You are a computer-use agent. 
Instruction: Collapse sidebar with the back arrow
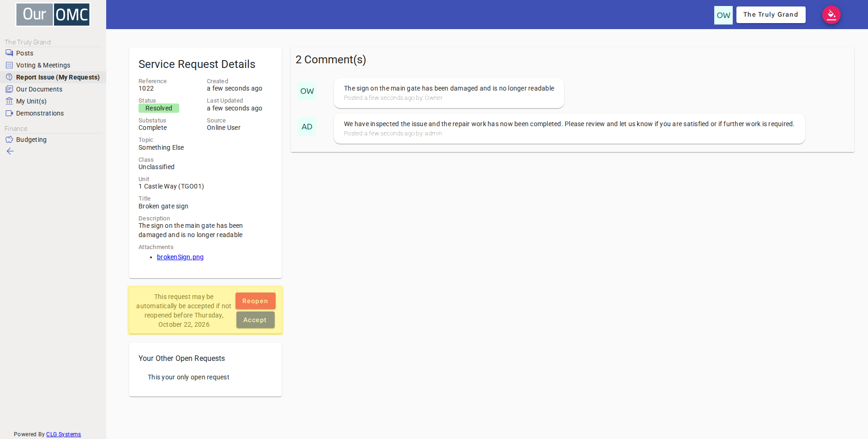pos(10,151)
